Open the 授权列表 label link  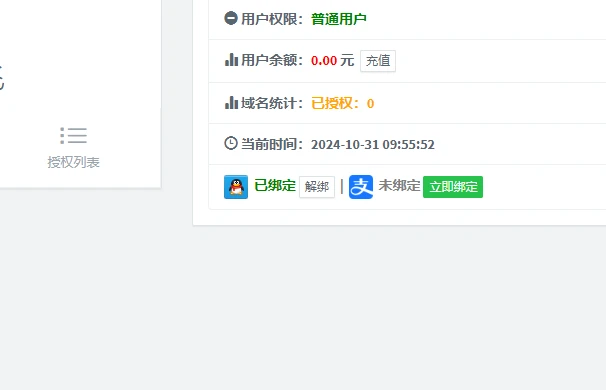click(x=73, y=162)
